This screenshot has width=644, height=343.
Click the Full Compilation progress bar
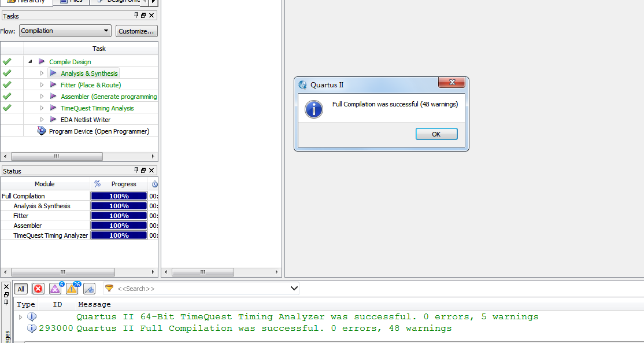pyautogui.click(x=119, y=196)
